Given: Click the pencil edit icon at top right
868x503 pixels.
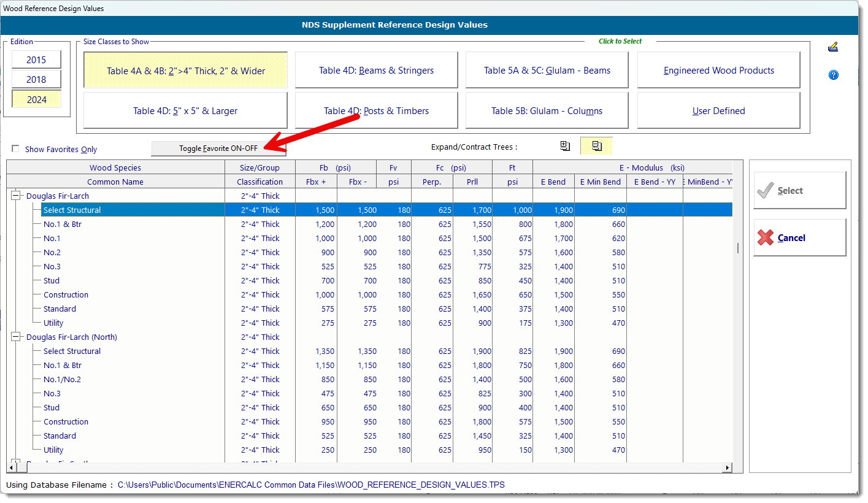Looking at the screenshot, I should tap(832, 47).
